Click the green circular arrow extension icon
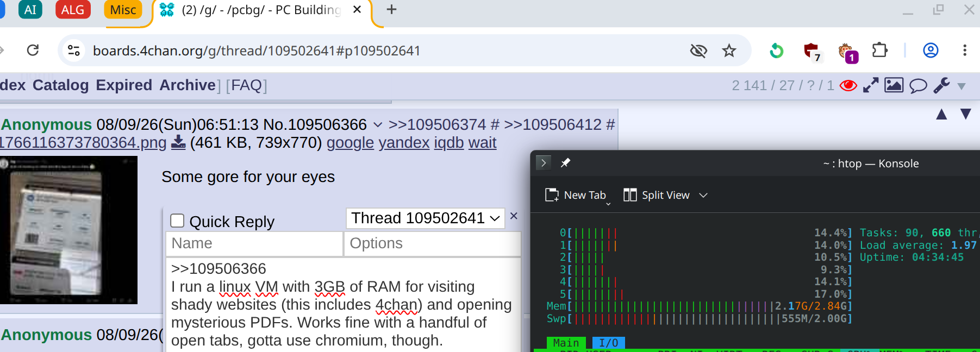 pos(777,51)
